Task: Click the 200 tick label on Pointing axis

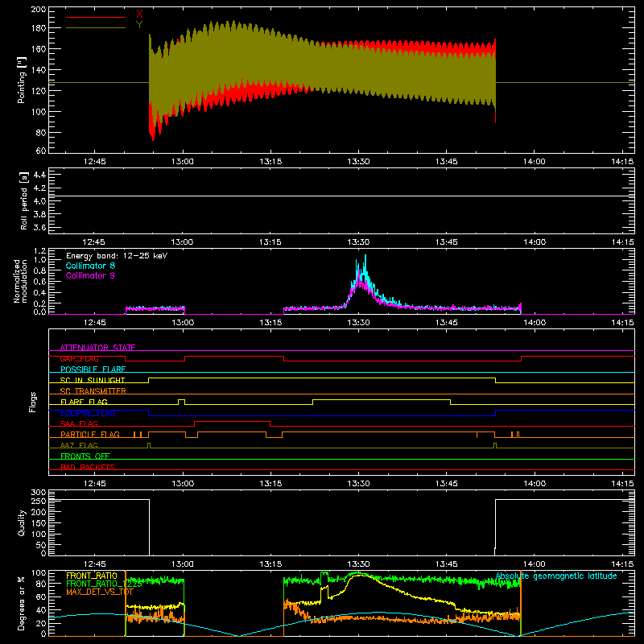Action: tap(39, 9)
